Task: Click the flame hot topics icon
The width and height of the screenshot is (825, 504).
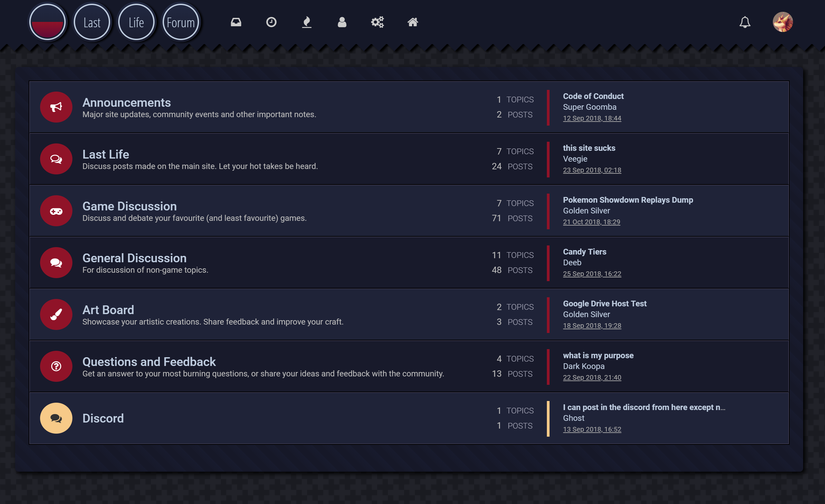Action: click(x=306, y=22)
